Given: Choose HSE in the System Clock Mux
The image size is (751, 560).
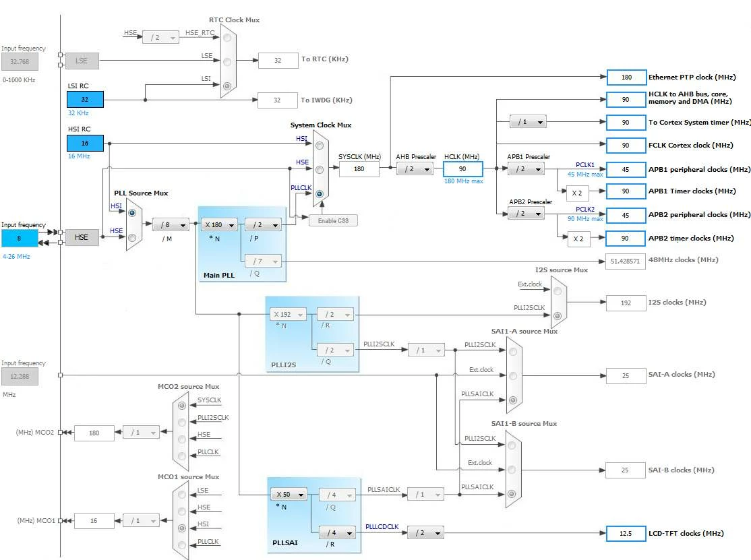Looking at the screenshot, I should (320, 169).
